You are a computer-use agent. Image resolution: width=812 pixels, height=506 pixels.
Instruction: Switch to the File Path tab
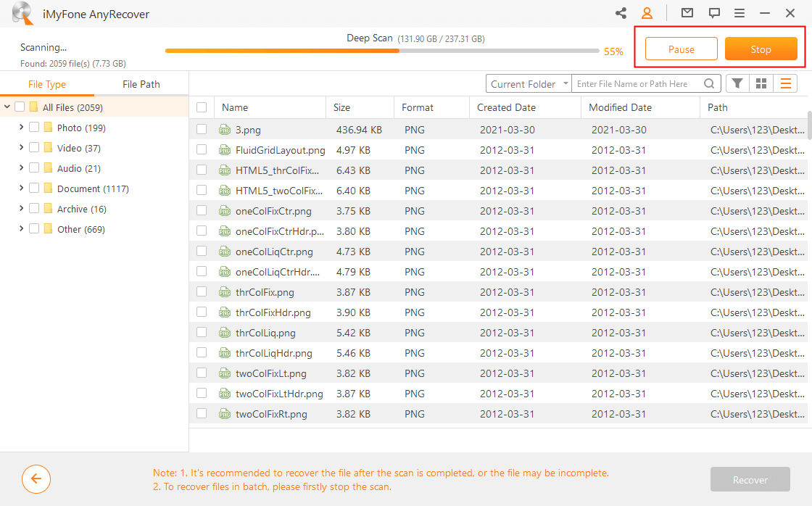141,83
